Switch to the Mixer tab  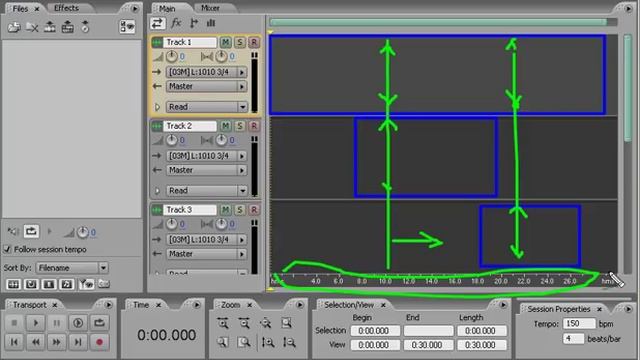210,8
